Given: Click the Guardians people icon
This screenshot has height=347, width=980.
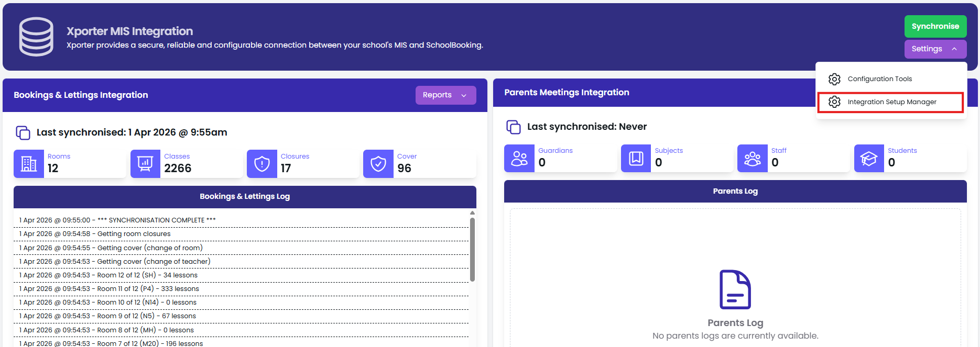Looking at the screenshot, I should click(x=519, y=158).
